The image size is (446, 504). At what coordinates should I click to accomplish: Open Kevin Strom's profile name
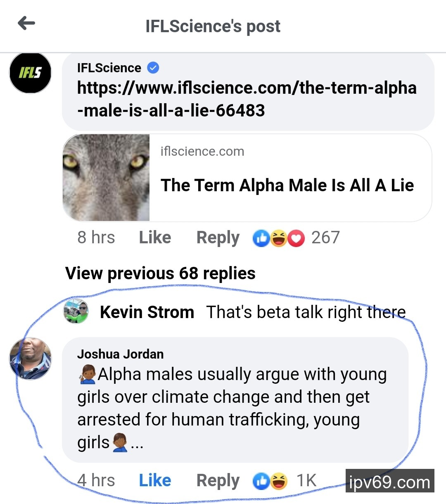tap(147, 312)
